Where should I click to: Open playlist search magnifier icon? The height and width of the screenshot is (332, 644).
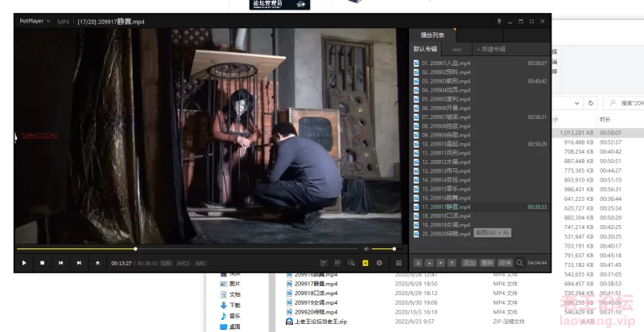point(519,263)
